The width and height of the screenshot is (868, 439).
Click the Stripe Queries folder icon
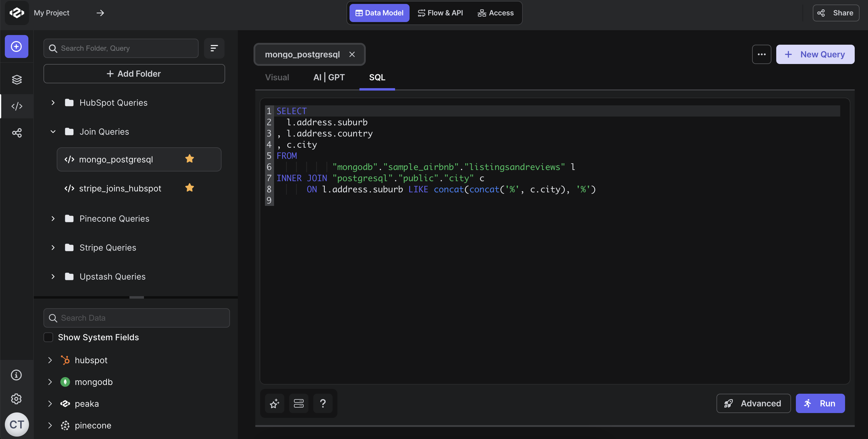click(x=69, y=248)
